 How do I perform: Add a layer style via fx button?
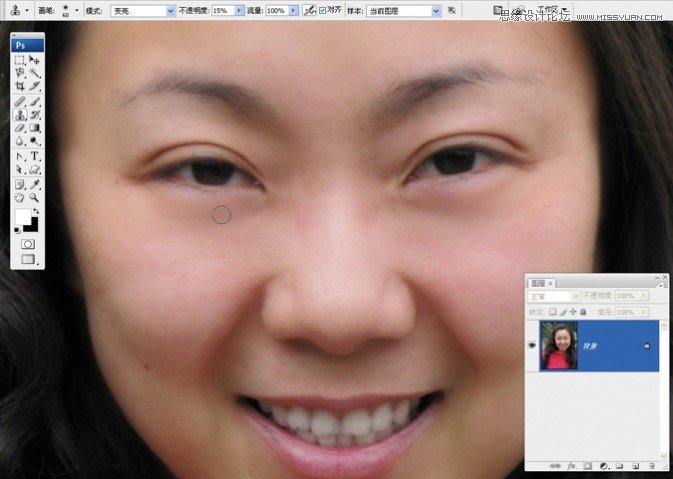pos(571,466)
